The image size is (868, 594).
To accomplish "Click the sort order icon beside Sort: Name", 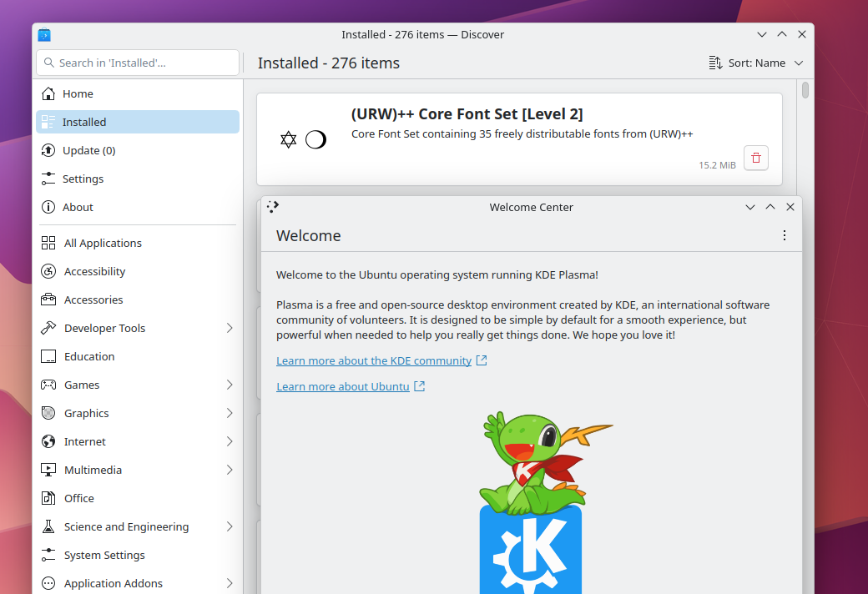I will (x=715, y=63).
